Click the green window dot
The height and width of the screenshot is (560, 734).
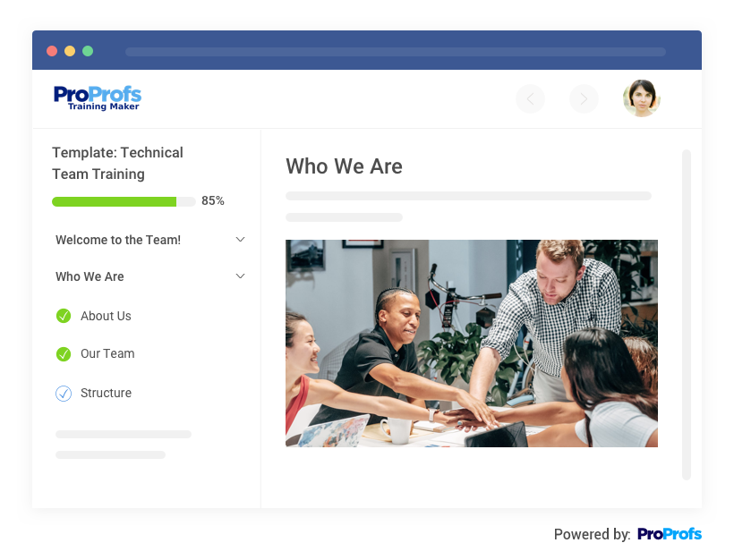[x=88, y=51]
